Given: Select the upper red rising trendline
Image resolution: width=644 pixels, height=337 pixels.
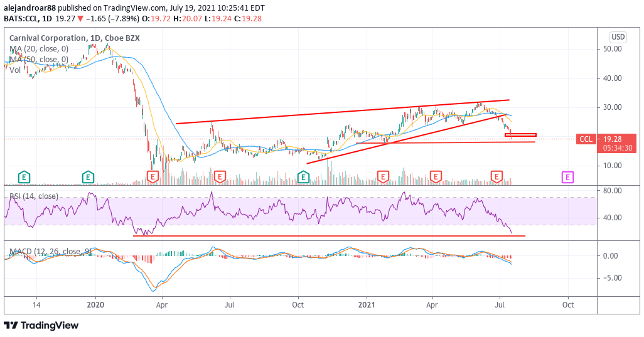Looking at the screenshot, I should point(343,112).
